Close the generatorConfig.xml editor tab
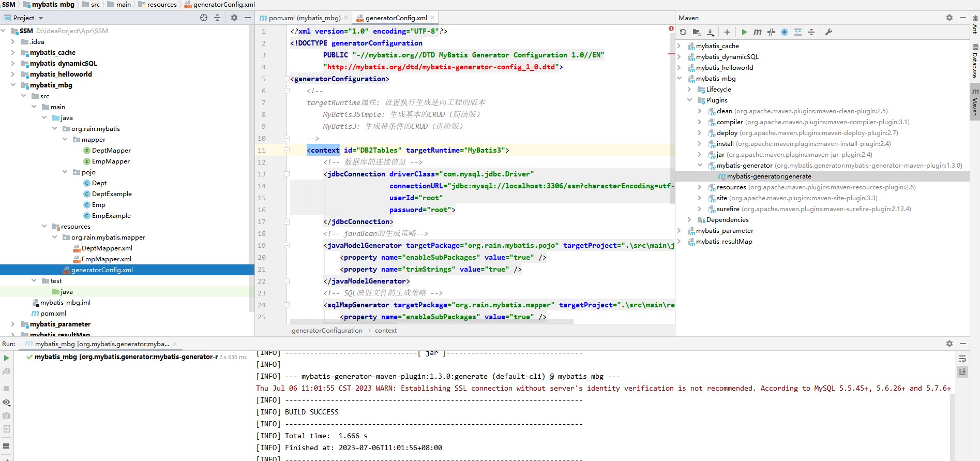980x461 pixels. (432, 18)
